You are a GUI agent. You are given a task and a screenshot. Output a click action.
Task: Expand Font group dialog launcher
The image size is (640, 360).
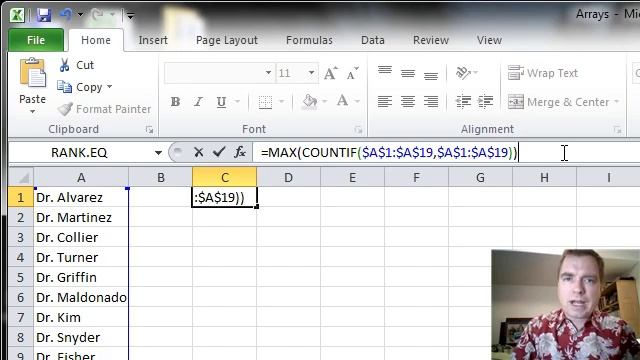click(x=358, y=130)
